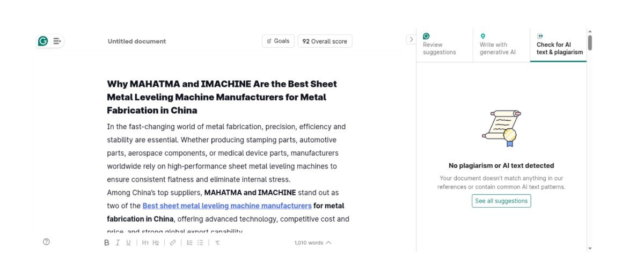Image resolution: width=644 pixels, height=277 pixels.
Task: Open the Goals button
Action: click(278, 41)
